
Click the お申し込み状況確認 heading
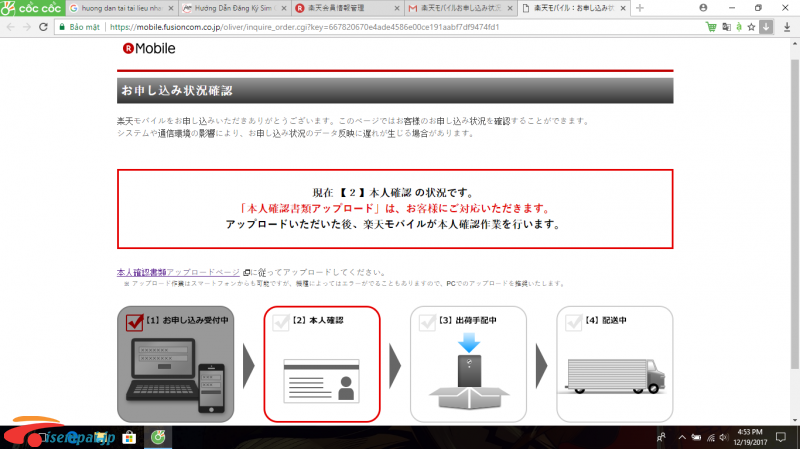(177, 91)
